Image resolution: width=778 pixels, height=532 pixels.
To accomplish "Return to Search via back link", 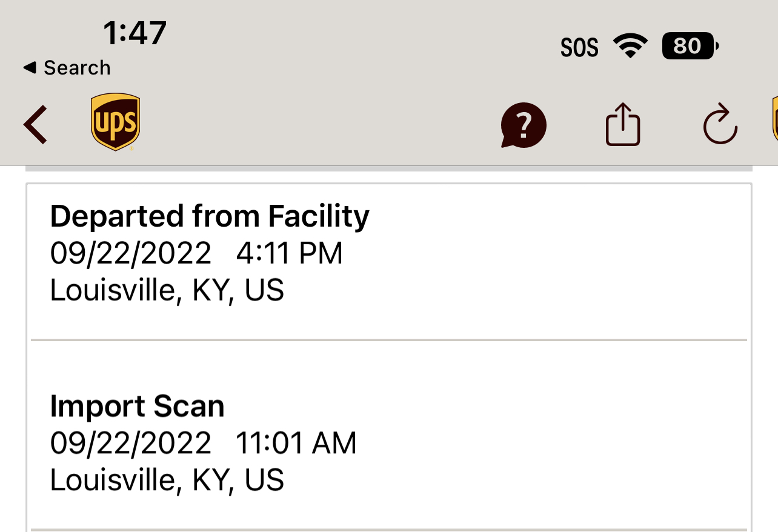I will point(67,68).
